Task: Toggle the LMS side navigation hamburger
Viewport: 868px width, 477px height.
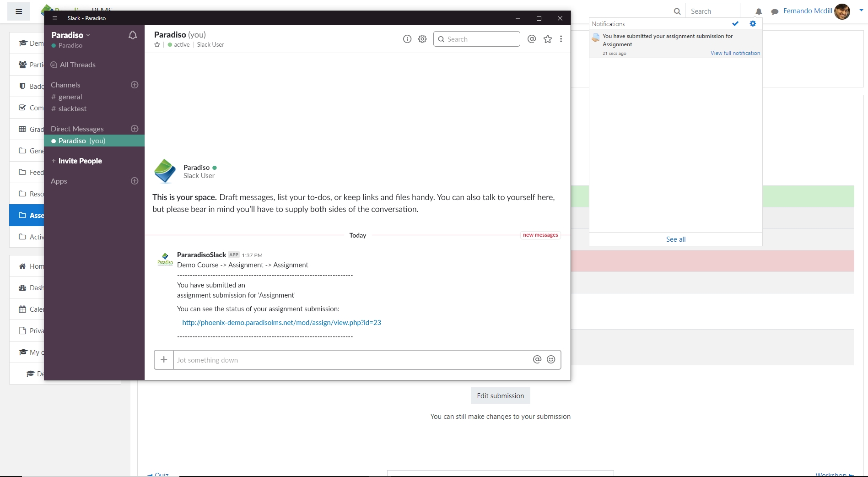Action: pos(19,11)
